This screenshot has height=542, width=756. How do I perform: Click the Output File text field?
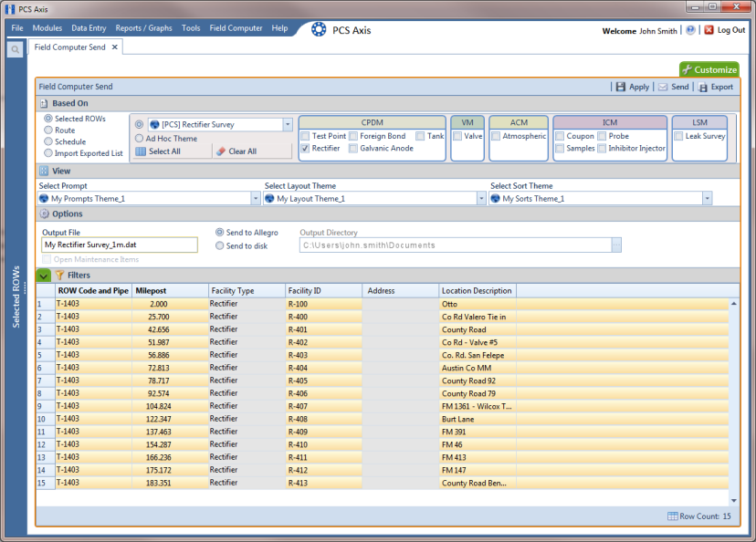(x=120, y=245)
